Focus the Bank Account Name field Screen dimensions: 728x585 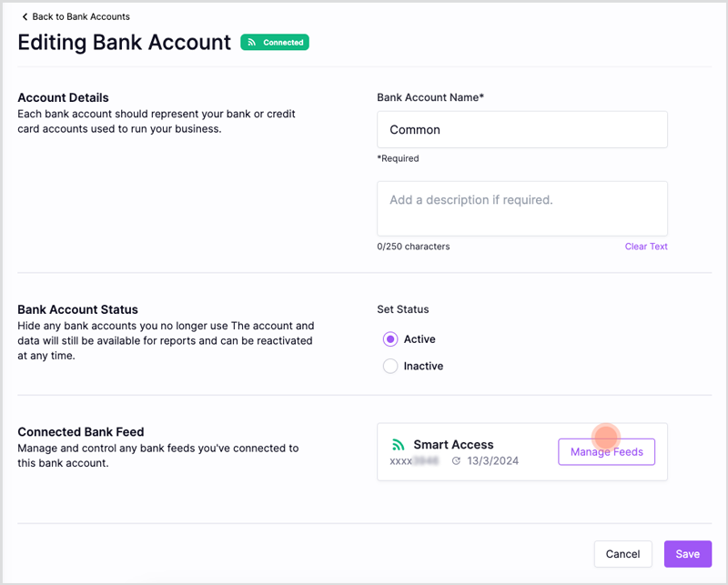click(x=522, y=129)
